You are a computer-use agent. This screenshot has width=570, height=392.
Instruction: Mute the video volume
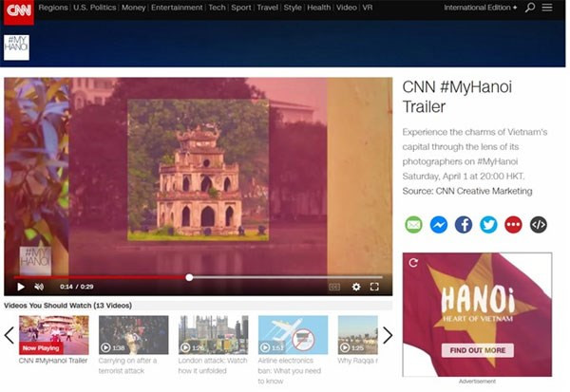(39, 287)
